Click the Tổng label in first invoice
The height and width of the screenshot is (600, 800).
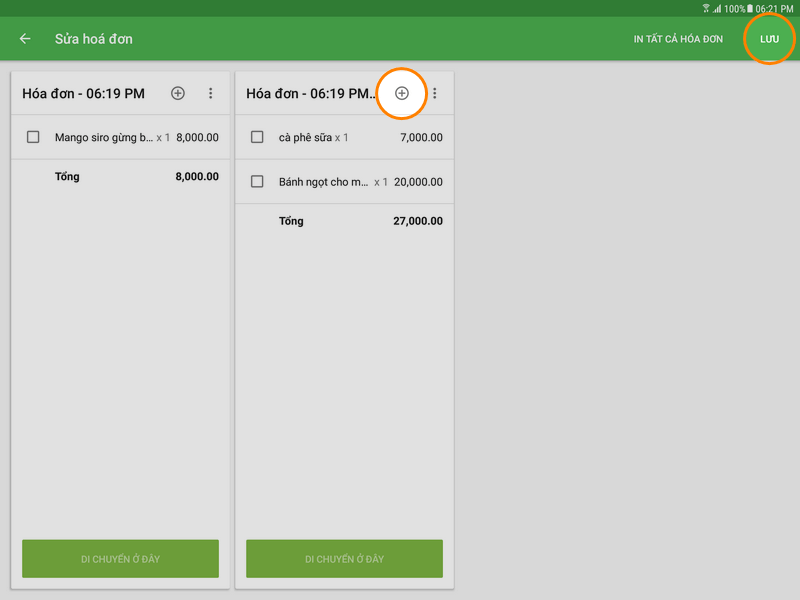(67, 177)
